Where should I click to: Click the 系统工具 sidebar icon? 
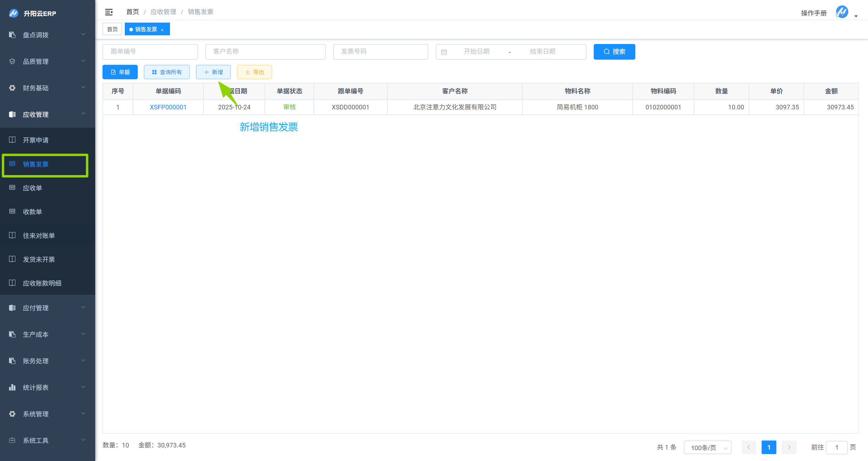[12, 440]
